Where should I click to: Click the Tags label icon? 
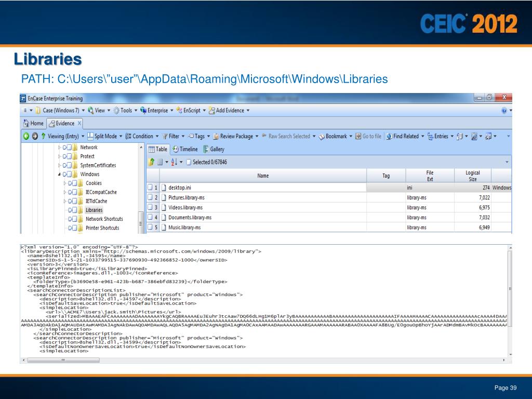click(191, 136)
